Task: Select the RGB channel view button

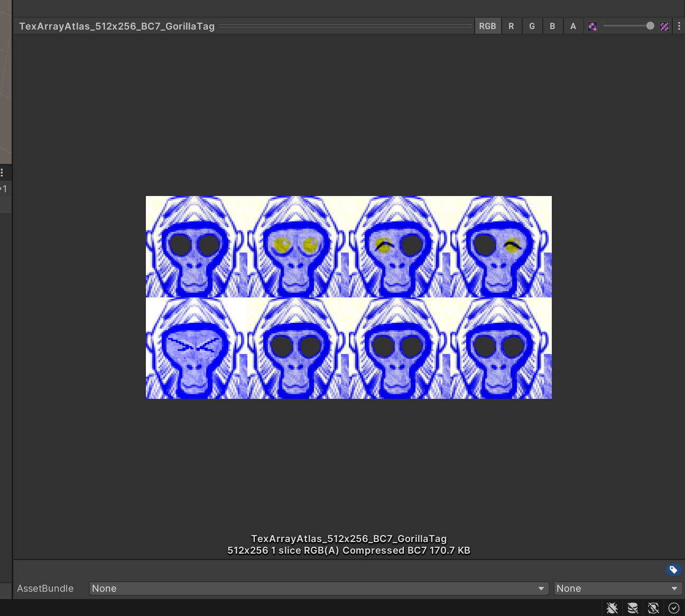Action: (487, 26)
